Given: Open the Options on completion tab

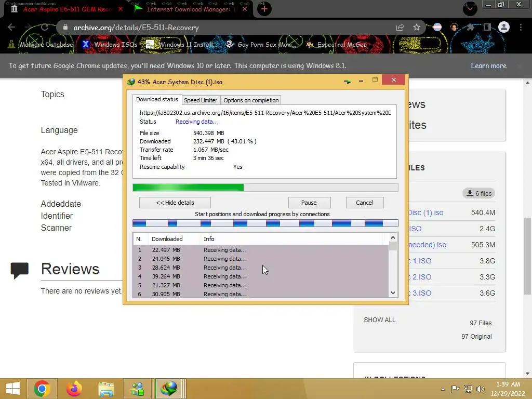Looking at the screenshot, I should click(251, 100).
